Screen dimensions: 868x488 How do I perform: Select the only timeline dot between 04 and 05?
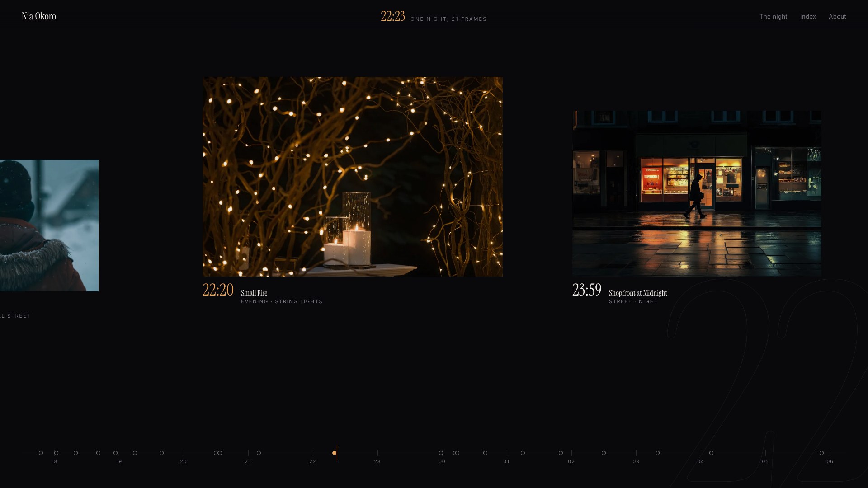tap(711, 453)
